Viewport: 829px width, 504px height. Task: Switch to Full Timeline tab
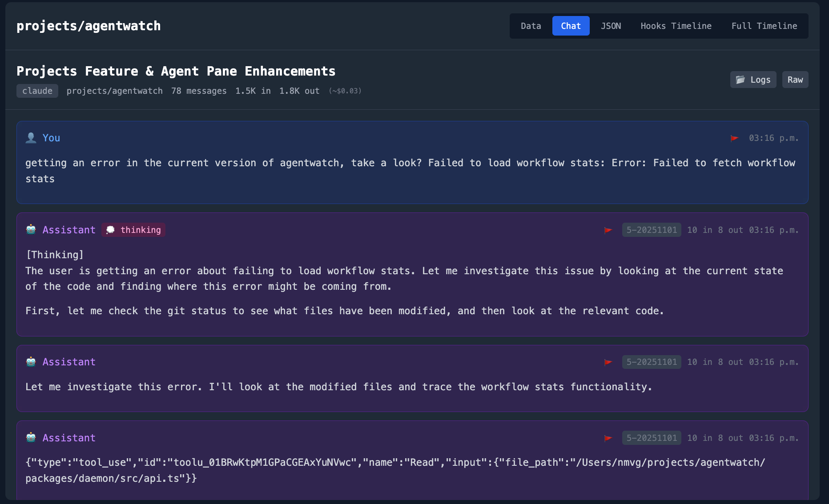tap(764, 26)
